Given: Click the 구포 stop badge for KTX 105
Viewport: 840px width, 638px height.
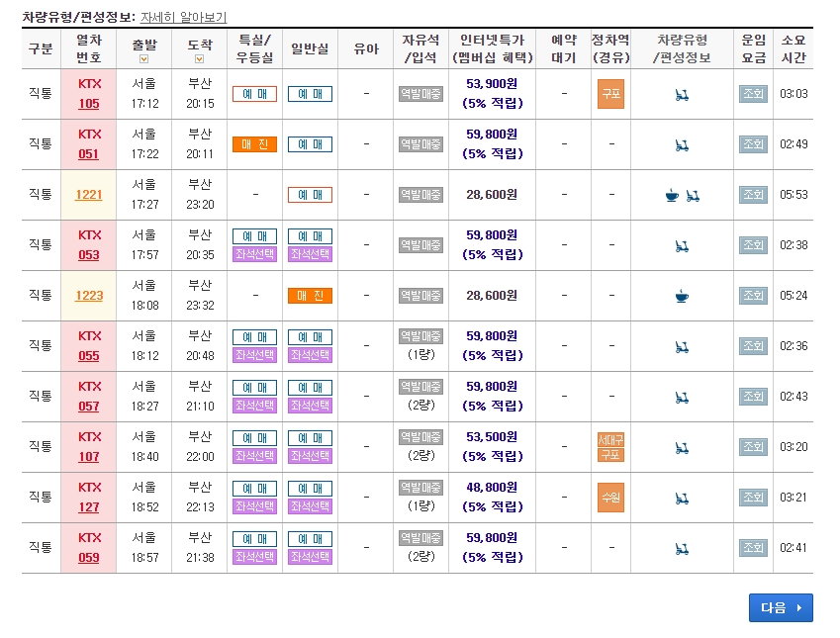Looking at the screenshot, I should 610,94.
